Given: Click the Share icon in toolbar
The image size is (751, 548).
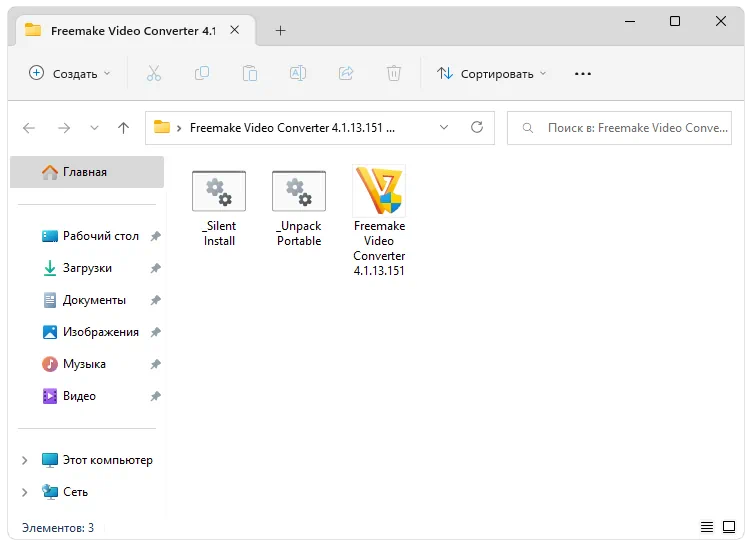Looking at the screenshot, I should click(346, 73).
